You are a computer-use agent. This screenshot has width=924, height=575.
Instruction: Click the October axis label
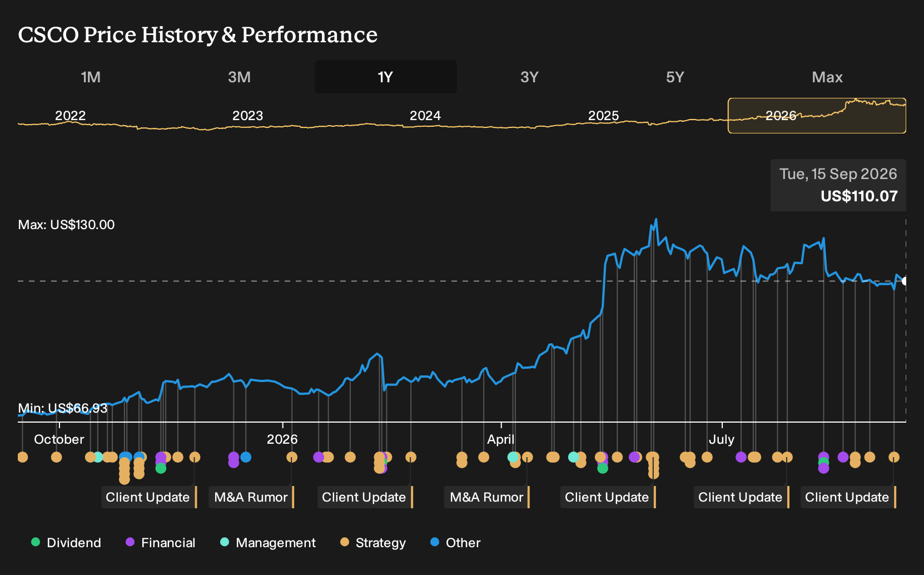click(59, 439)
